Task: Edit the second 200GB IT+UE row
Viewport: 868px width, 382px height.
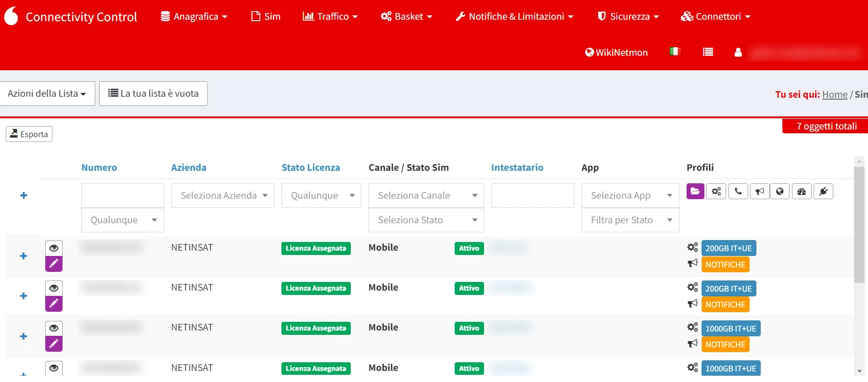Action: coord(54,304)
